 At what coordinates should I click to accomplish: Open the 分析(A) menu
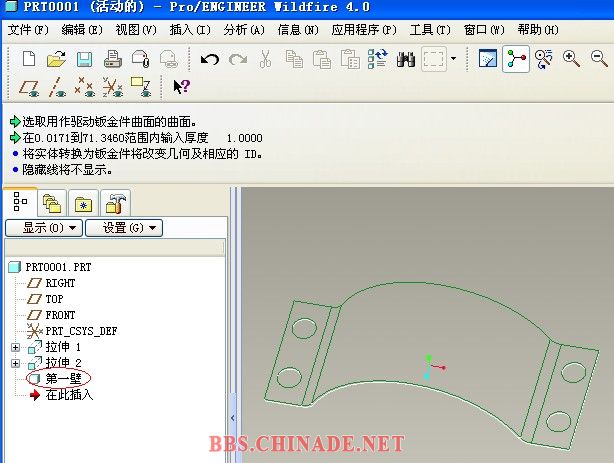(x=244, y=30)
